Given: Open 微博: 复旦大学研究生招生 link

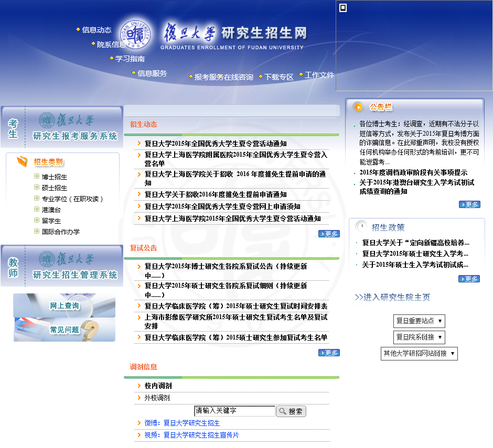Looking at the screenshot, I should tap(182, 423).
